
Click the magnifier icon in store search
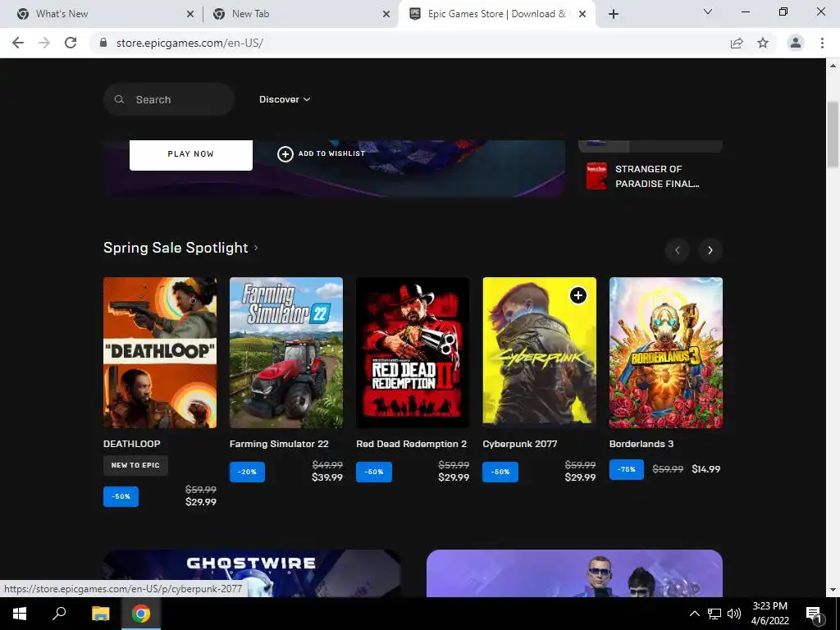click(x=120, y=99)
